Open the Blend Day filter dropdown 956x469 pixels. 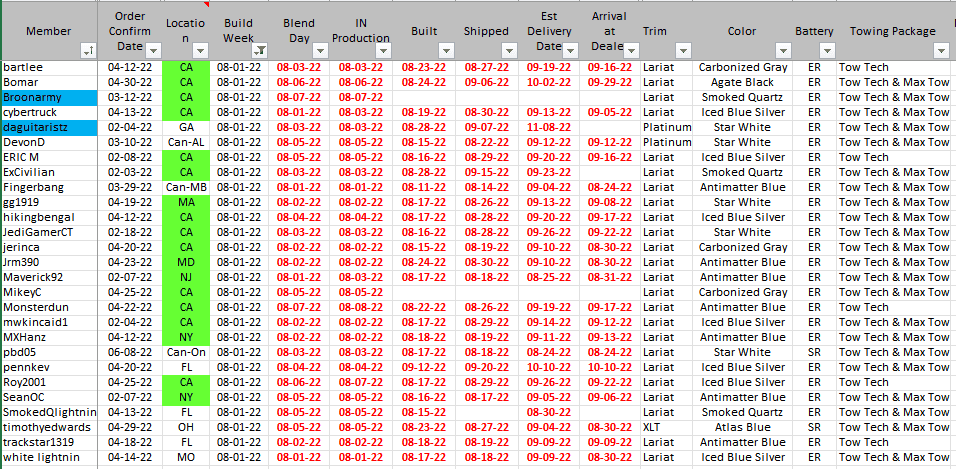pos(319,50)
